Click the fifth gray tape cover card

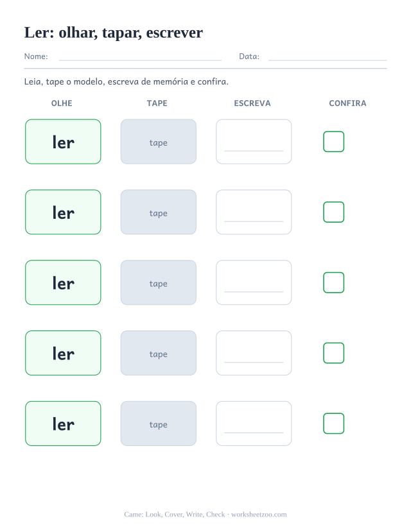[x=159, y=424]
